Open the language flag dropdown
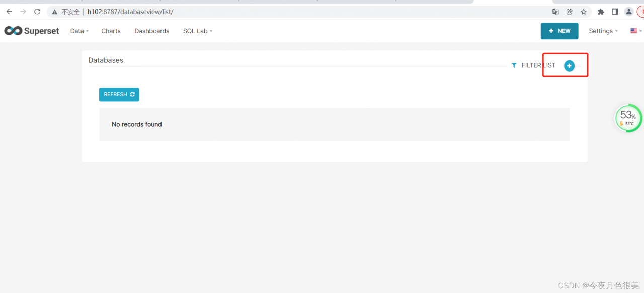Screen dimensions: 644x293 point(635,31)
